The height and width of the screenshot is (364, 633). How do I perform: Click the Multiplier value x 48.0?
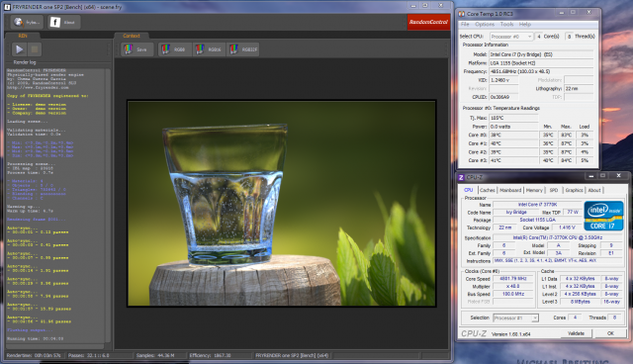(513, 287)
